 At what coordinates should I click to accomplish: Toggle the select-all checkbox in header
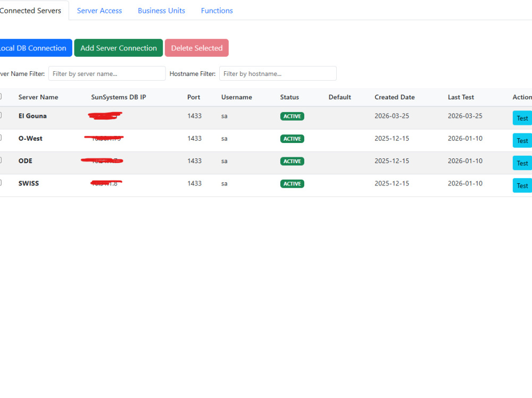coord(1,97)
